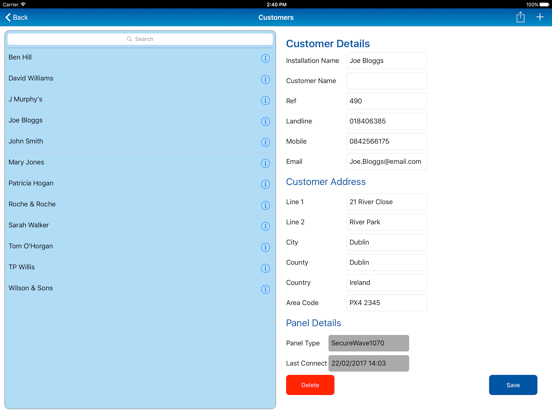Viewport: 552px width, 414px height.
Task: Open info for Wilson & Sons
Action: click(265, 289)
